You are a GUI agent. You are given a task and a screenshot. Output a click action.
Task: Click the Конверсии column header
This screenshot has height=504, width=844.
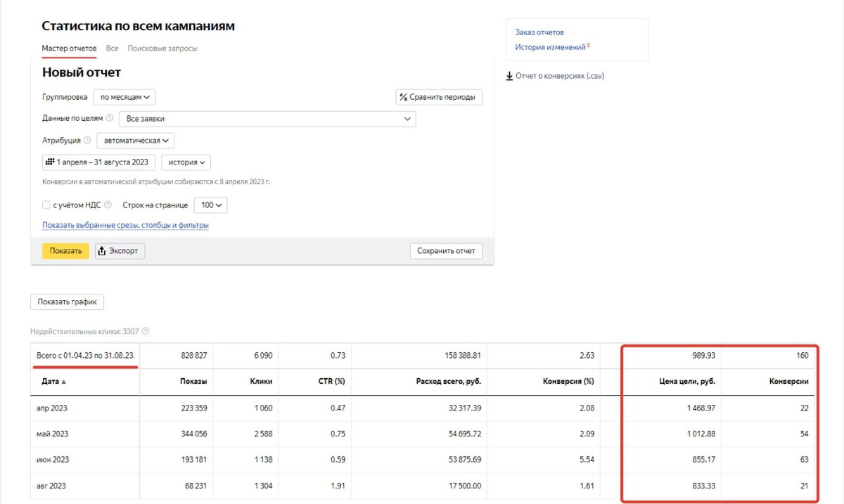click(788, 382)
